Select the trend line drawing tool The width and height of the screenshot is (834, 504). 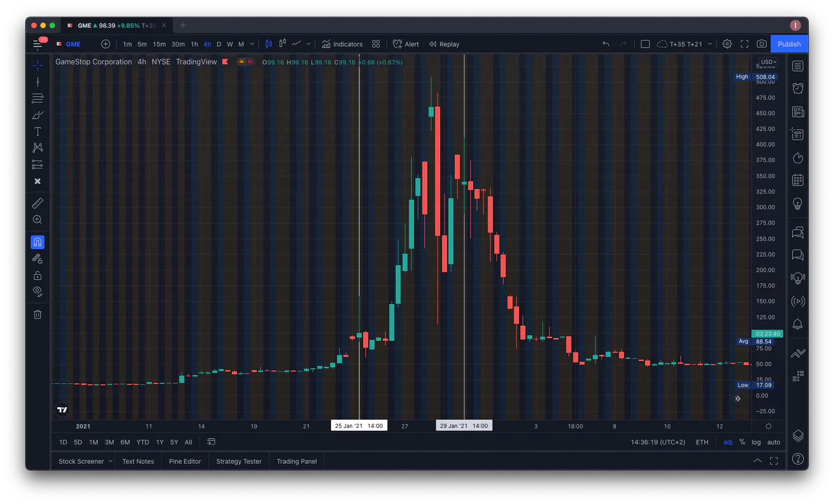pos(37,82)
